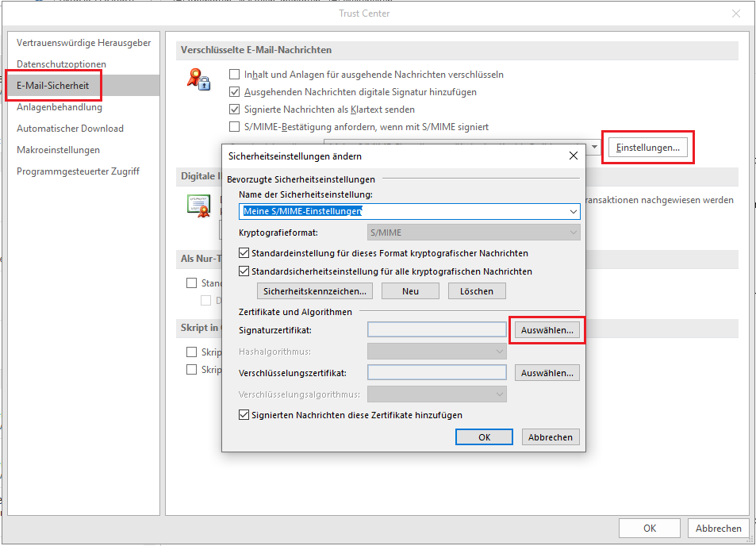Click the Verschlüsselungszertifikat text field
The image size is (756, 546).
tap(436, 373)
